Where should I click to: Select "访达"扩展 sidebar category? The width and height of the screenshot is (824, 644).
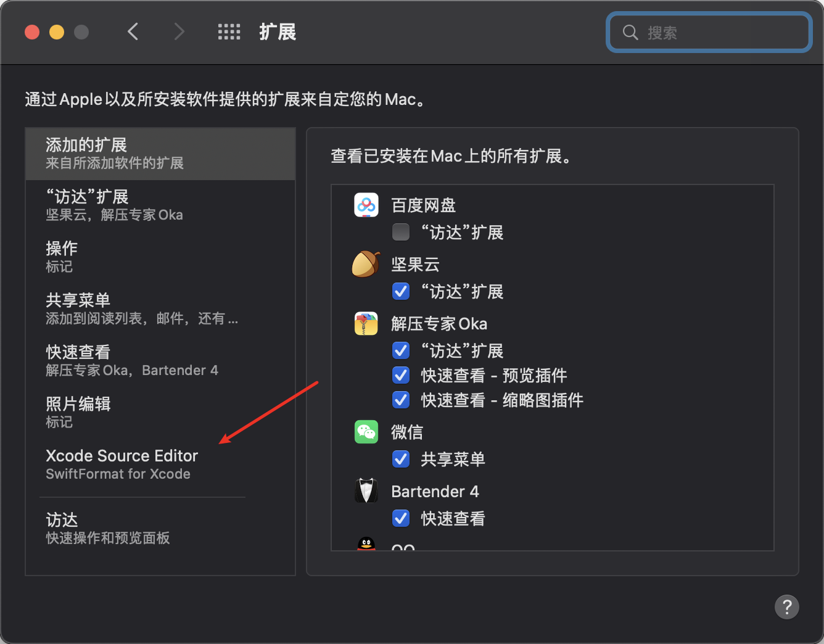point(160,205)
